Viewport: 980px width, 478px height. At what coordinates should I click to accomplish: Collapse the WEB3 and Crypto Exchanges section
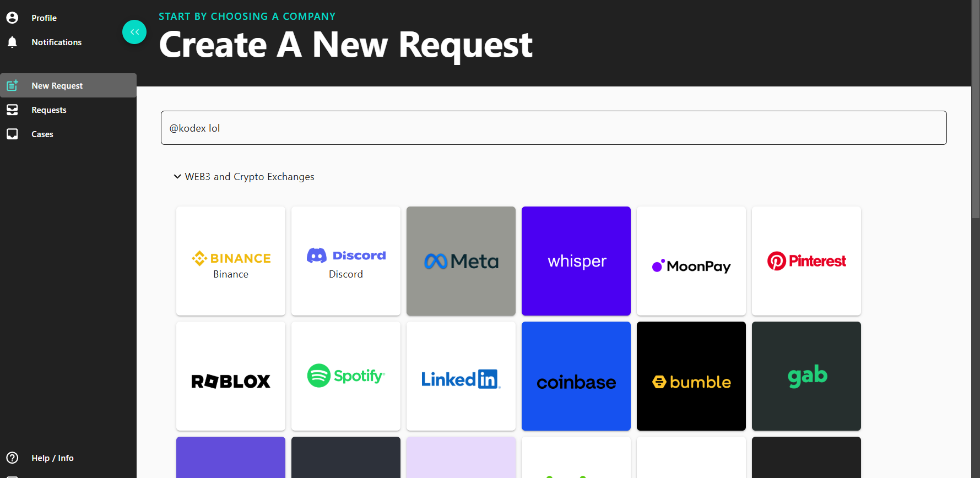click(x=177, y=176)
